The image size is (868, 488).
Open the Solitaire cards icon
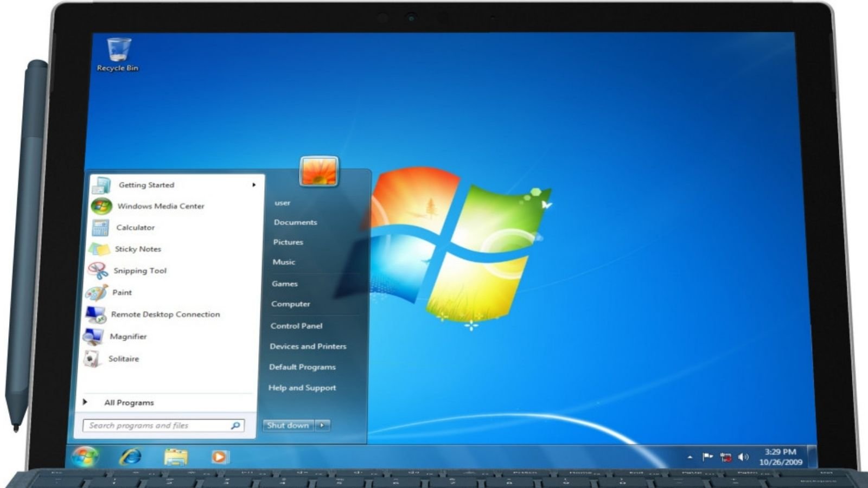pyautogui.click(x=92, y=359)
